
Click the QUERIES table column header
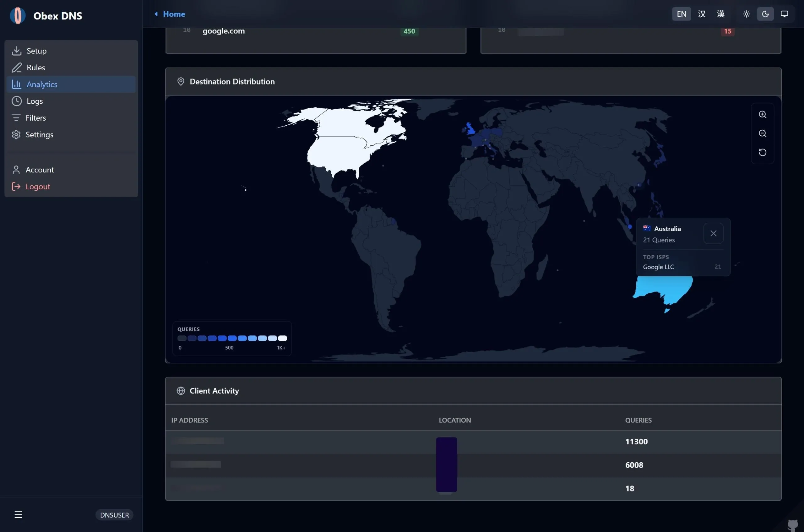[638, 420]
